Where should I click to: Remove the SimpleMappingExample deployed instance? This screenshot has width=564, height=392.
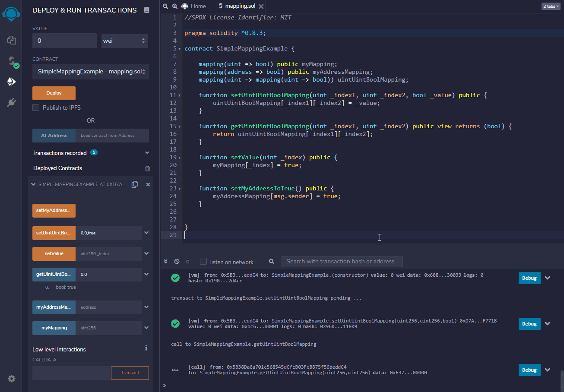pos(148,184)
